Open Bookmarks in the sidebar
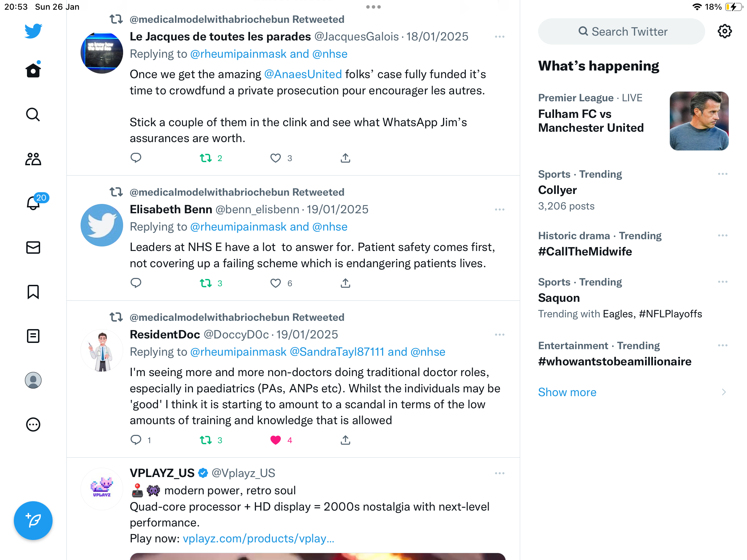 (33, 292)
